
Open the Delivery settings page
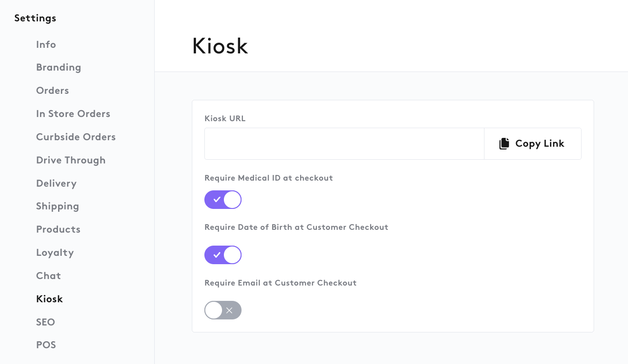click(56, 183)
